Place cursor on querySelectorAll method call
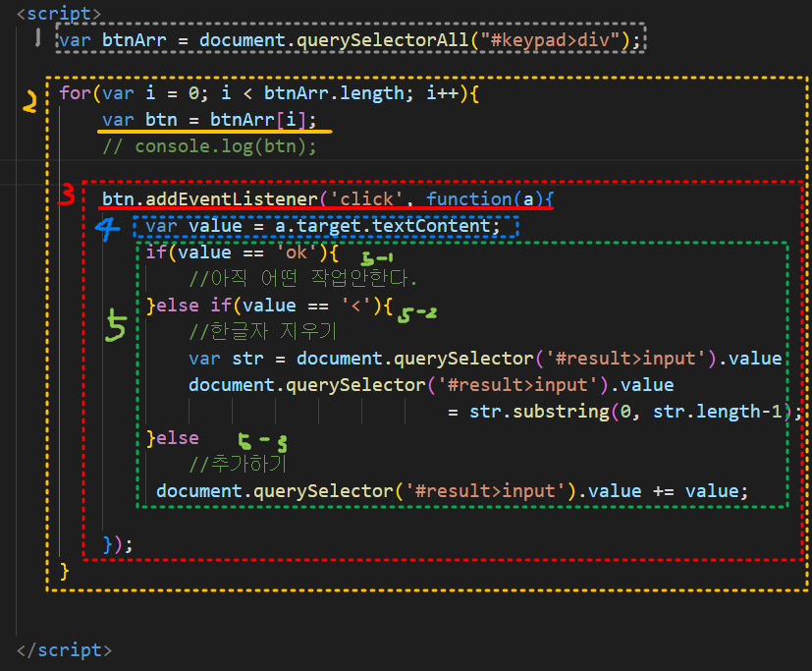Screen dimensions: 812x671 (383, 40)
